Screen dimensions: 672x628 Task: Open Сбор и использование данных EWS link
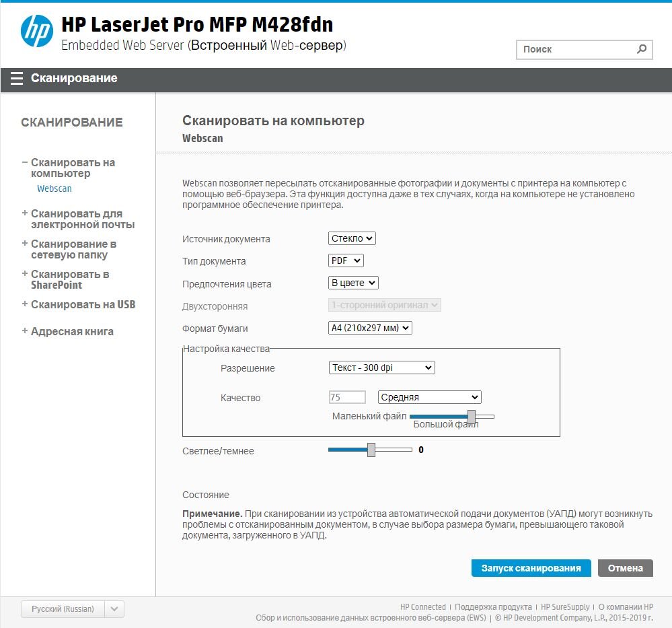coord(371,618)
